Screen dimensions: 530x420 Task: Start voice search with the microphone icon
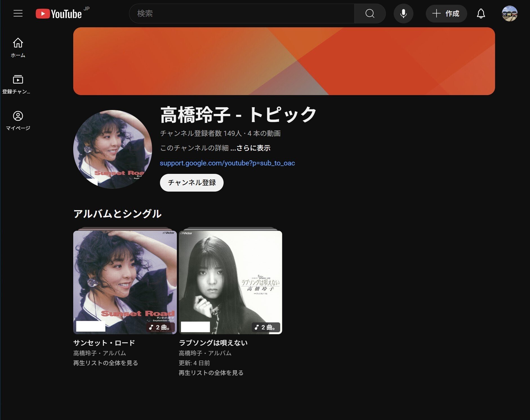403,13
